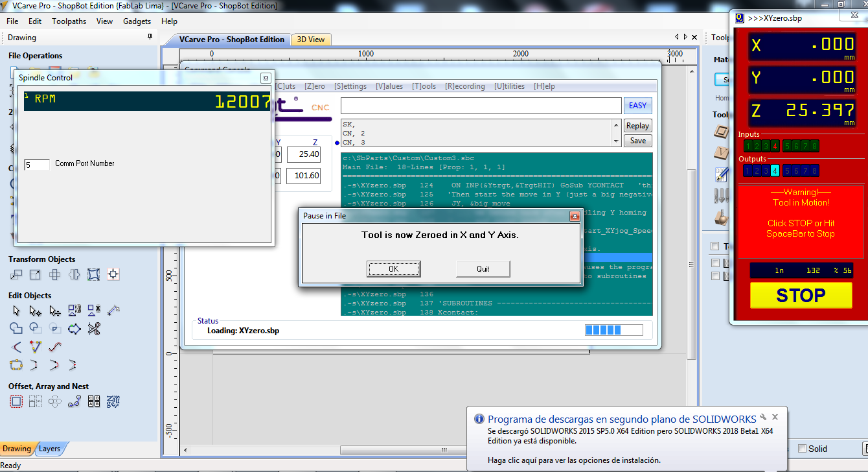Switch to the 3D View tab
The height and width of the screenshot is (472, 868).
coord(311,40)
